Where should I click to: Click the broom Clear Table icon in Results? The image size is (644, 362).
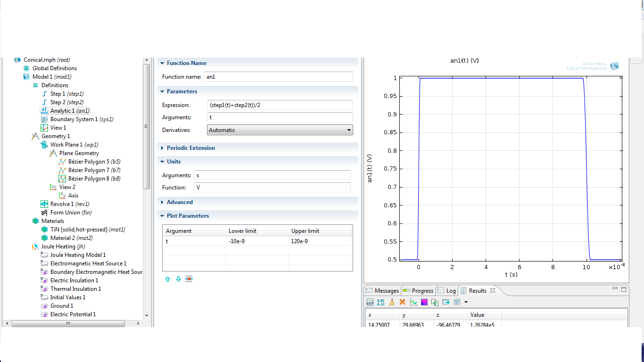pos(392,302)
